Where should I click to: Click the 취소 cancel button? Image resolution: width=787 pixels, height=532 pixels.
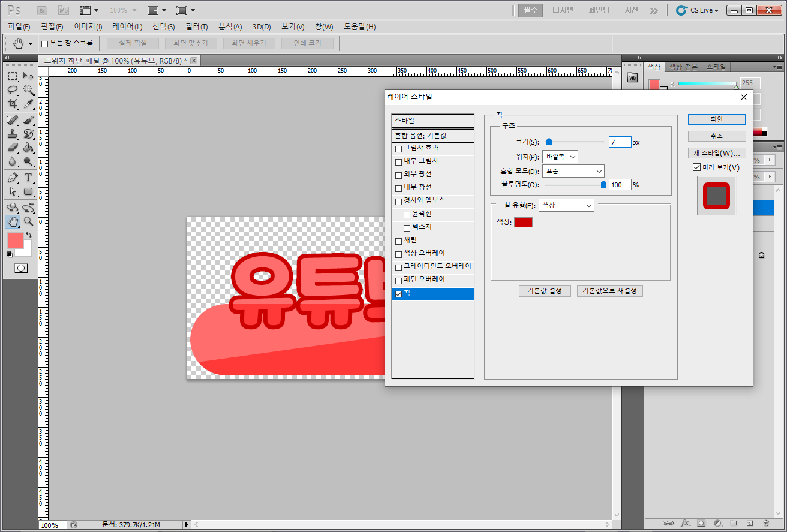(717, 136)
